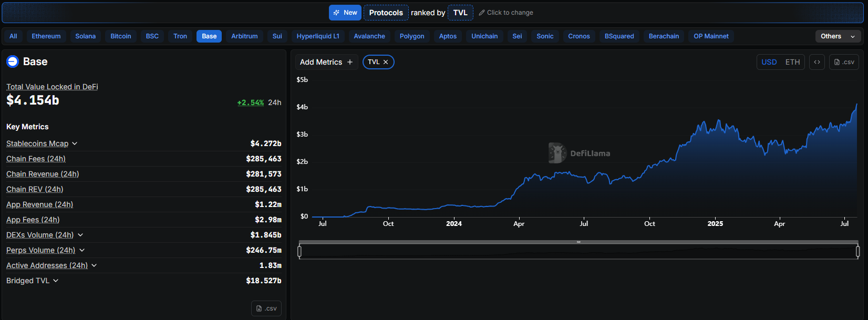868x320 pixels.
Task: Click the embed code icon button
Action: [817, 62]
